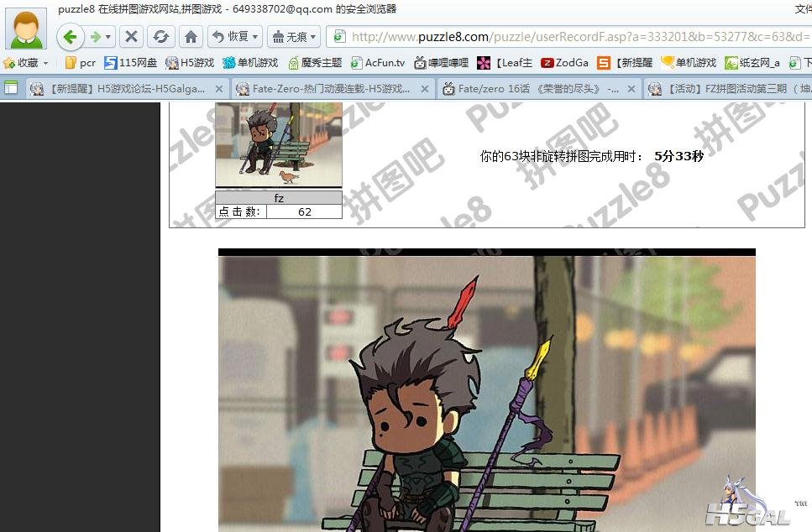Image resolution: width=812 pixels, height=532 pixels.
Task: Click the large completed puzzle image
Action: pos(487,390)
